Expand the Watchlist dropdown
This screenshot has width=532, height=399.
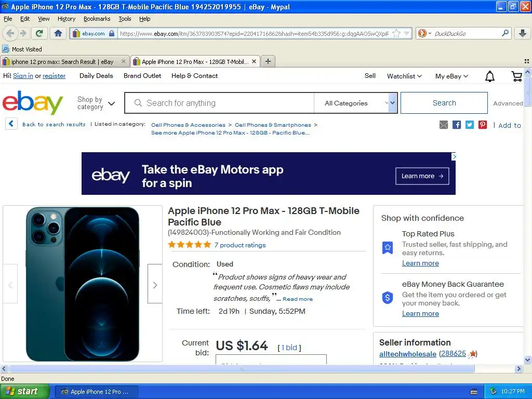click(x=404, y=76)
